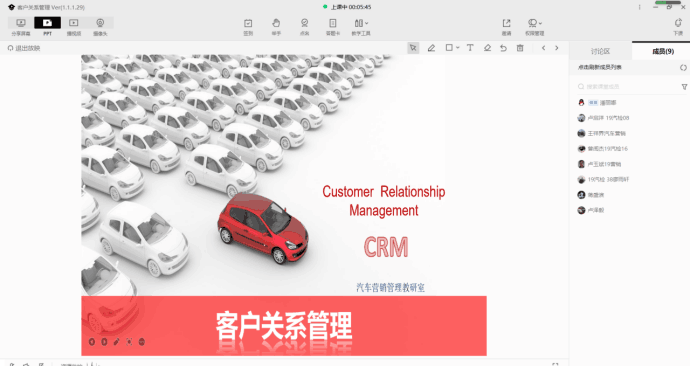Viewport: 691px width, 366px height.
Task: Open the 签到 sign-in check icon
Action: coord(248,27)
